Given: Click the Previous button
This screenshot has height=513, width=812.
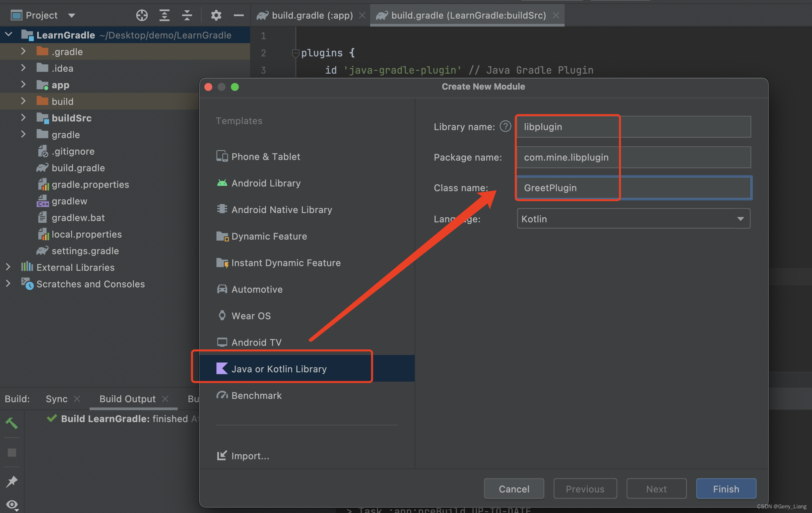Looking at the screenshot, I should click(x=585, y=489).
